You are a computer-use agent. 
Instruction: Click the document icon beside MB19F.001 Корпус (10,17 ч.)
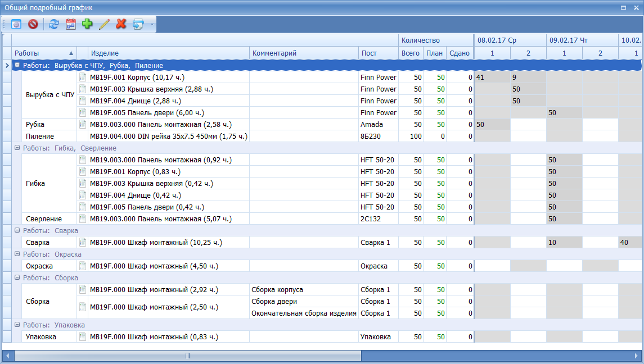(x=83, y=78)
